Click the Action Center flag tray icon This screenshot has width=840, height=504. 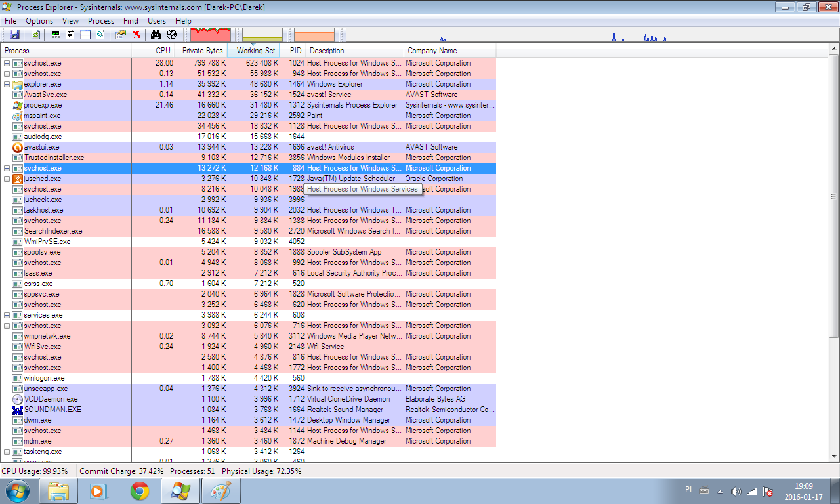tap(767, 491)
